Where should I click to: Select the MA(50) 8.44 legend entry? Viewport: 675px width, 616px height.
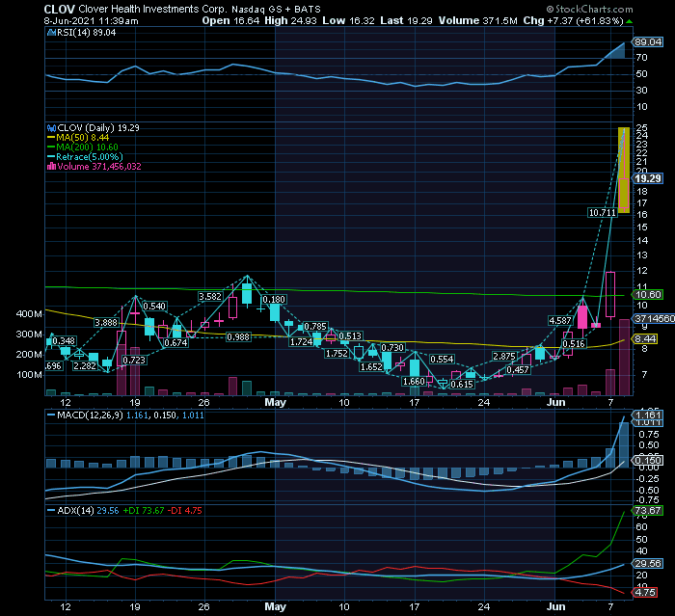(82, 137)
